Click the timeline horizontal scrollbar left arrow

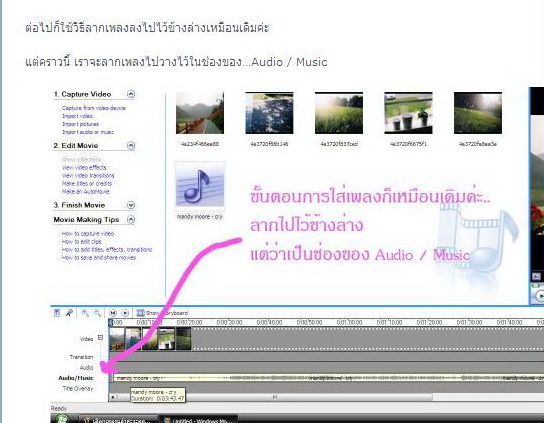112,397
